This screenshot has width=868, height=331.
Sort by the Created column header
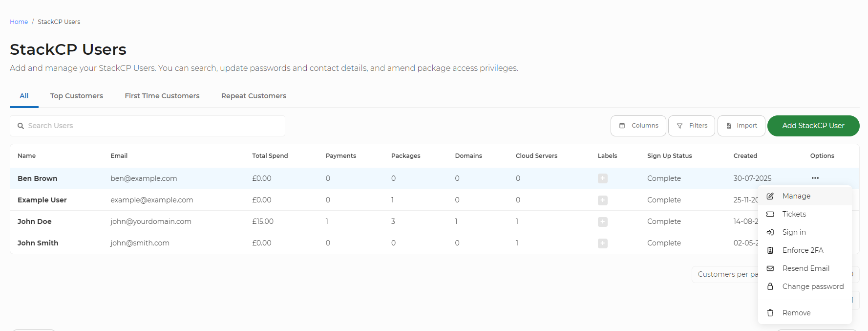click(745, 156)
